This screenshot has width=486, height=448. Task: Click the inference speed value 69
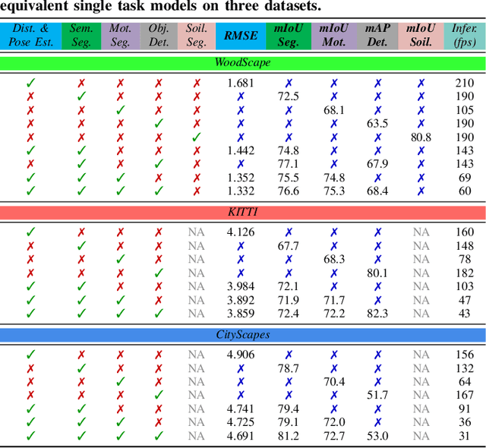click(x=465, y=178)
